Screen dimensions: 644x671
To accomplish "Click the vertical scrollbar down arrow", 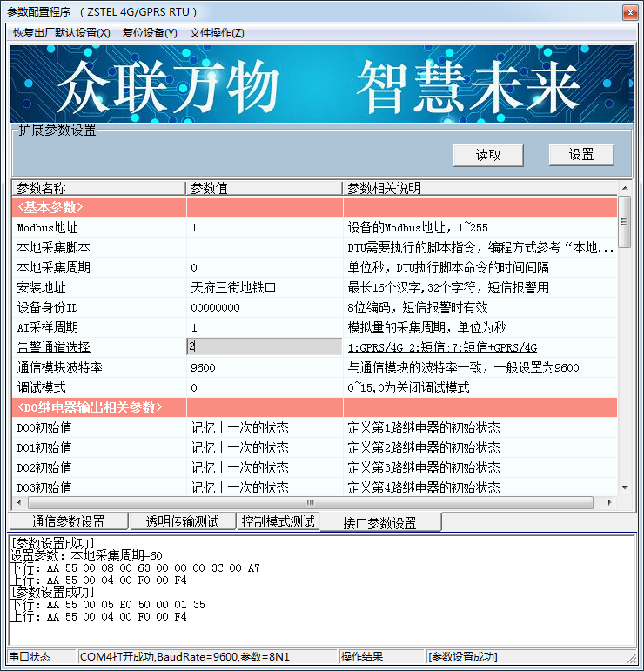I will click(x=625, y=488).
